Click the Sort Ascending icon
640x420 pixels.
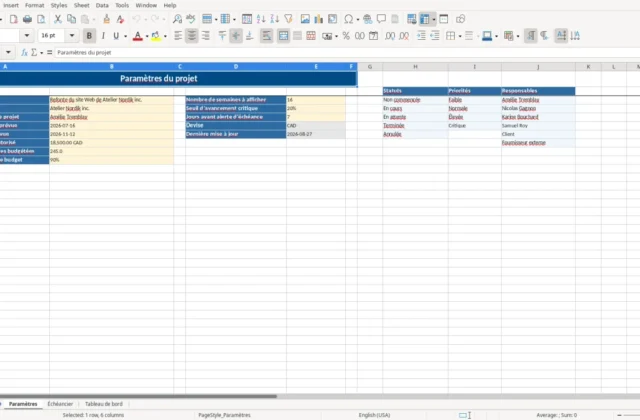261,19
